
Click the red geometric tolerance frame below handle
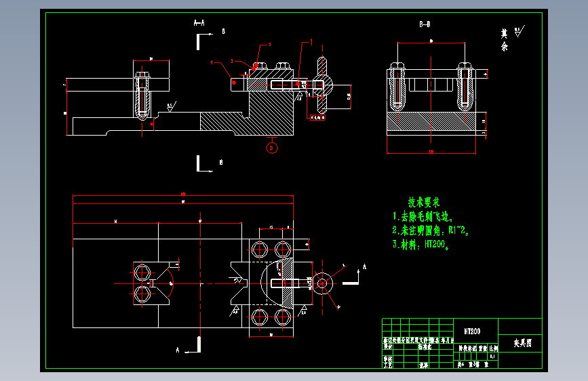(x=317, y=118)
